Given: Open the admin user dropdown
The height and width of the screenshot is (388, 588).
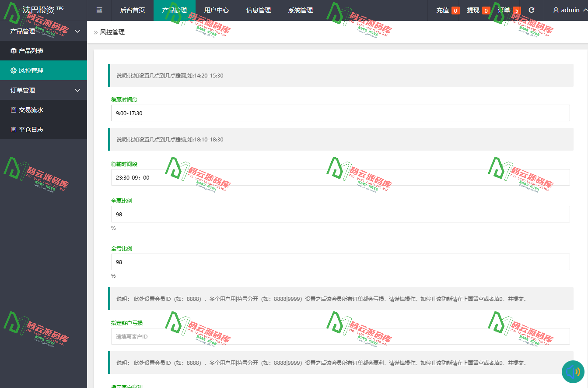Looking at the screenshot, I should point(570,10).
